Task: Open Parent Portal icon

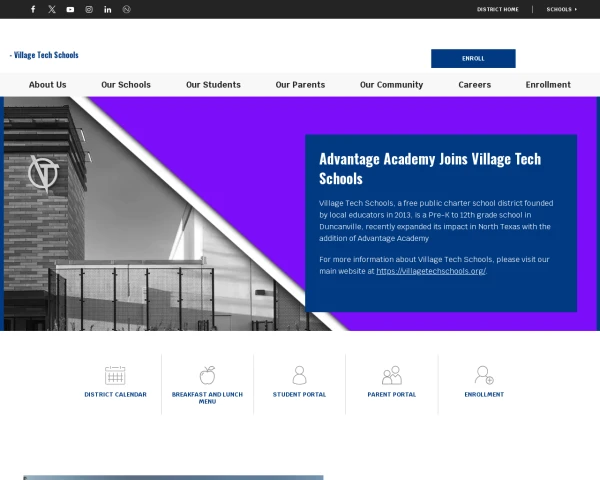Action: tap(391, 375)
